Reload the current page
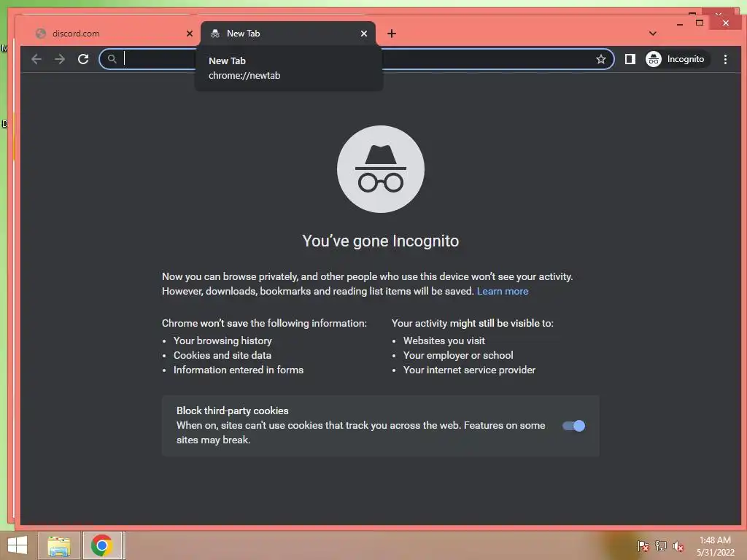Image resolution: width=747 pixels, height=560 pixels. [x=83, y=59]
